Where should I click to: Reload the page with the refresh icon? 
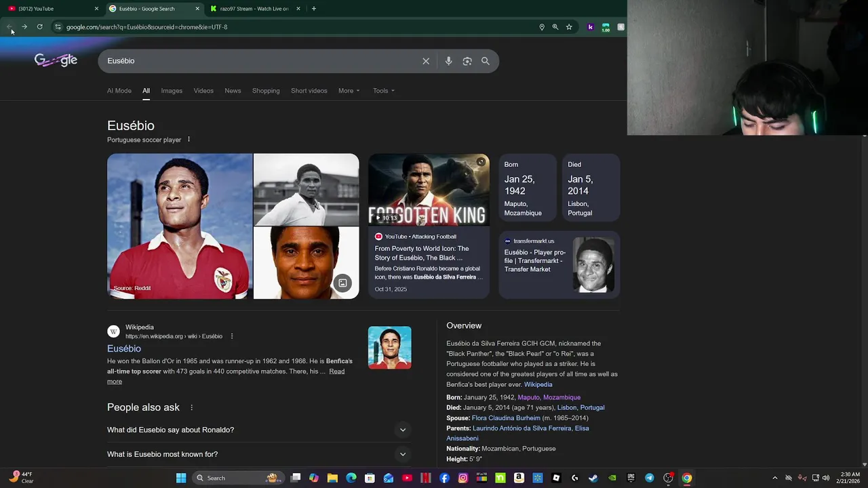click(x=39, y=27)
